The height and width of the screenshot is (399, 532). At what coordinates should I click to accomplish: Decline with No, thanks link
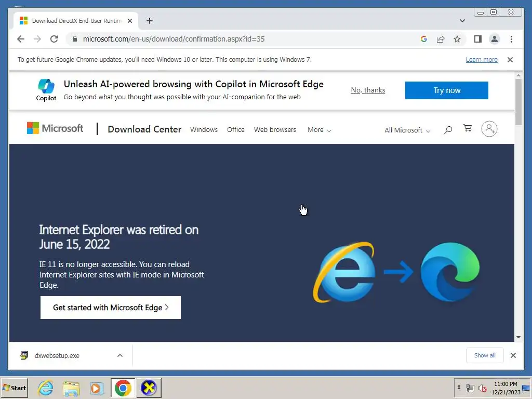point(368,90)
